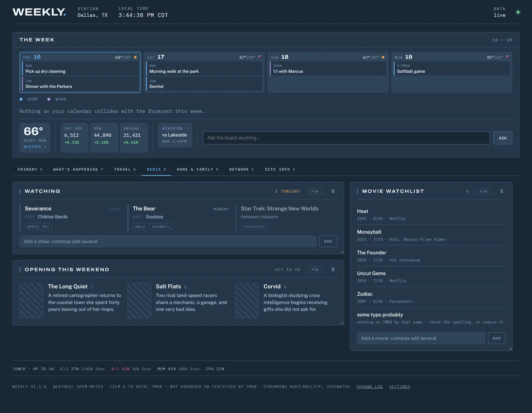Click the ASK button
The image size is (532, 413).
pos(503,138)
